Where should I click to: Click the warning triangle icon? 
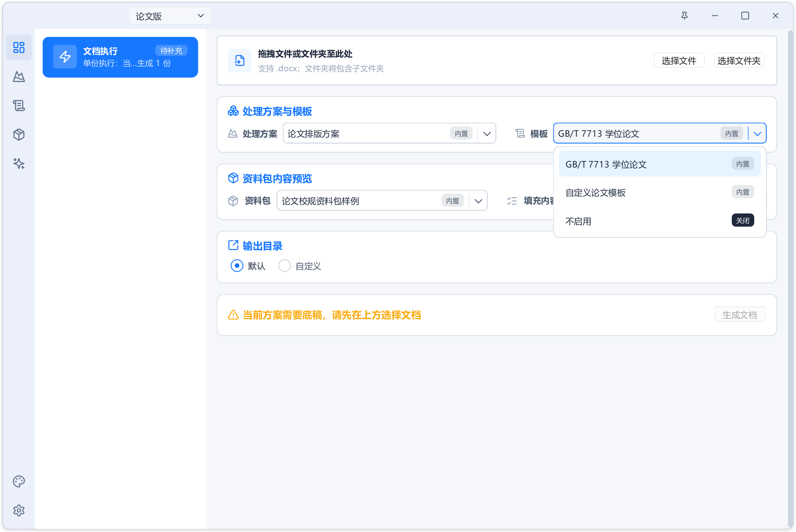coord(233,315)
